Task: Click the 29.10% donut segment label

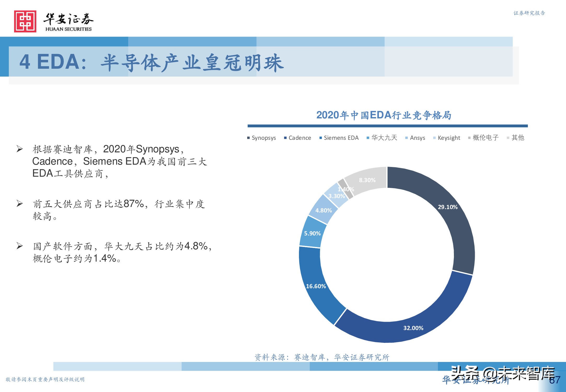Action: (x=448, y=207)
